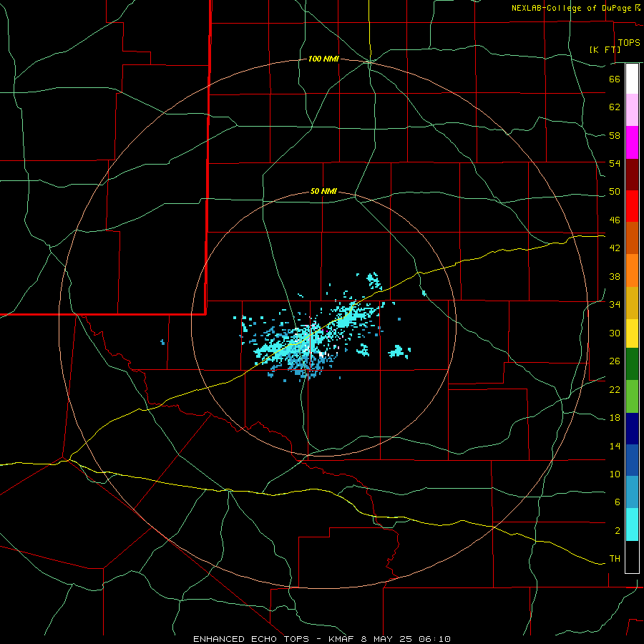
Task: Pick the dark green legend swatch
Action: pos(632,364)
